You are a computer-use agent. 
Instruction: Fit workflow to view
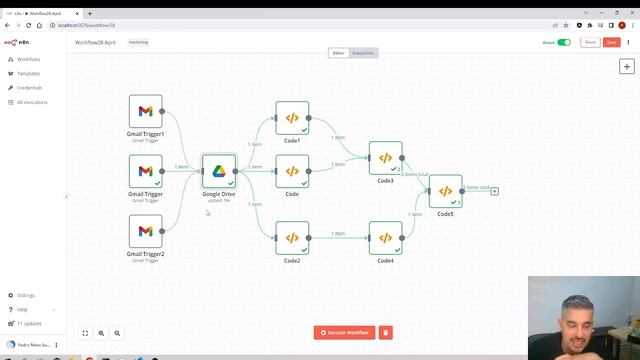pos(85,333)
